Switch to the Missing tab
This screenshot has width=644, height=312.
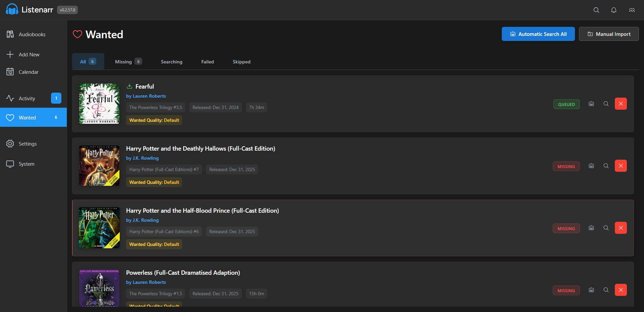coord(128,61)
